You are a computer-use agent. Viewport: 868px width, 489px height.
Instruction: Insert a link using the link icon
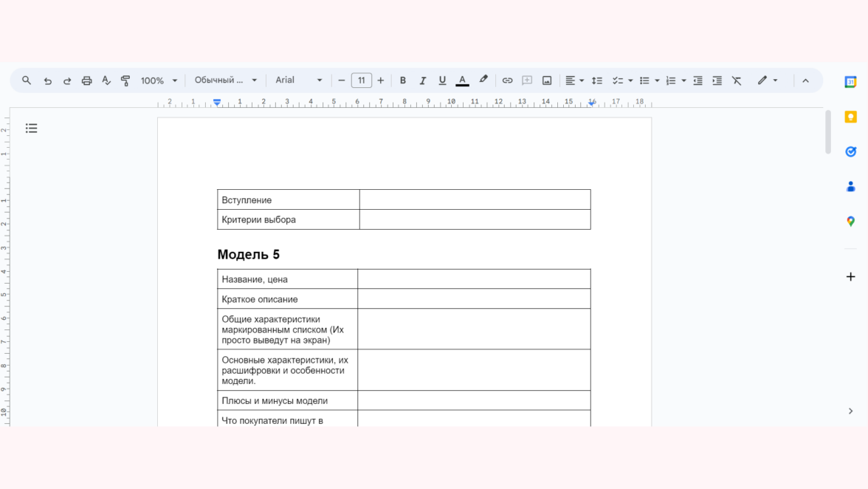(507, 81)
